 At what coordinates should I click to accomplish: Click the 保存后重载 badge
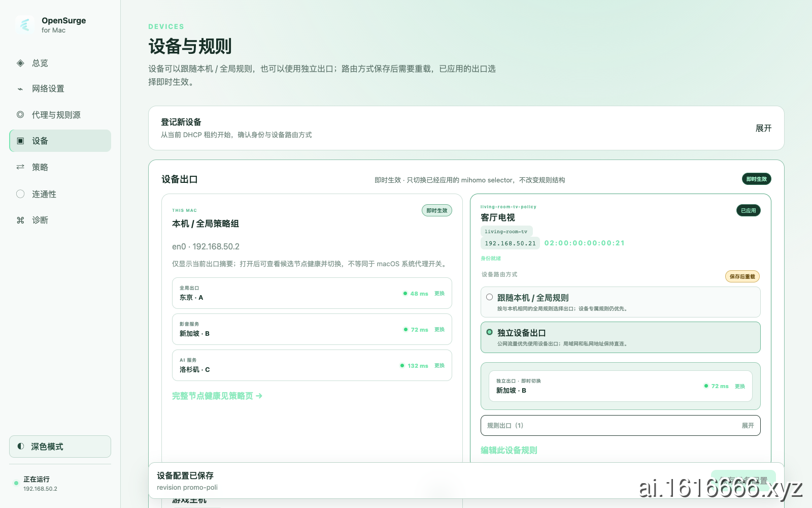tap(742, 276)
